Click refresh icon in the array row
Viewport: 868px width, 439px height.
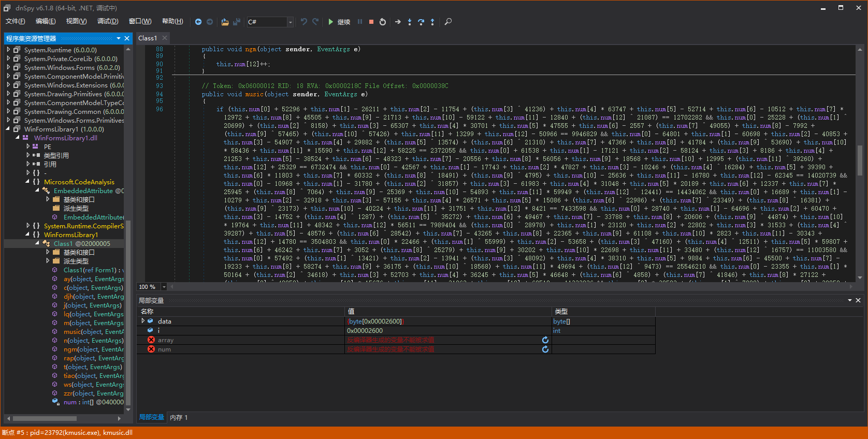pyautogui.click(x=545, y=340)
